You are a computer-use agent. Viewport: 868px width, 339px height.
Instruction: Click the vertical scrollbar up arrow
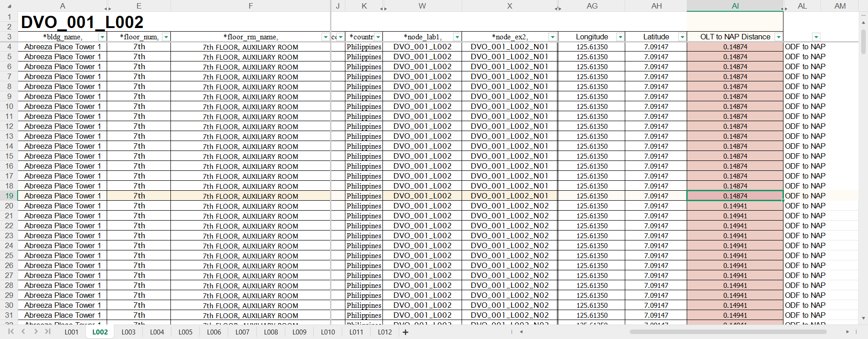point(863,22)
